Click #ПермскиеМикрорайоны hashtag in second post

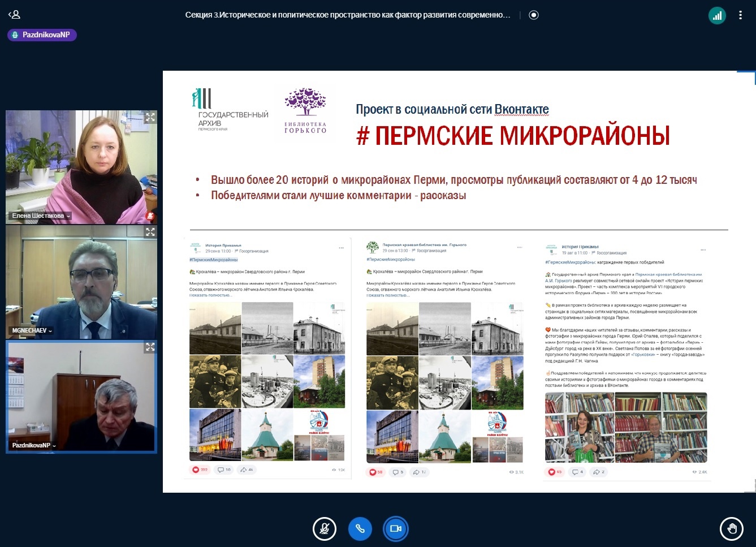[391, 259]
